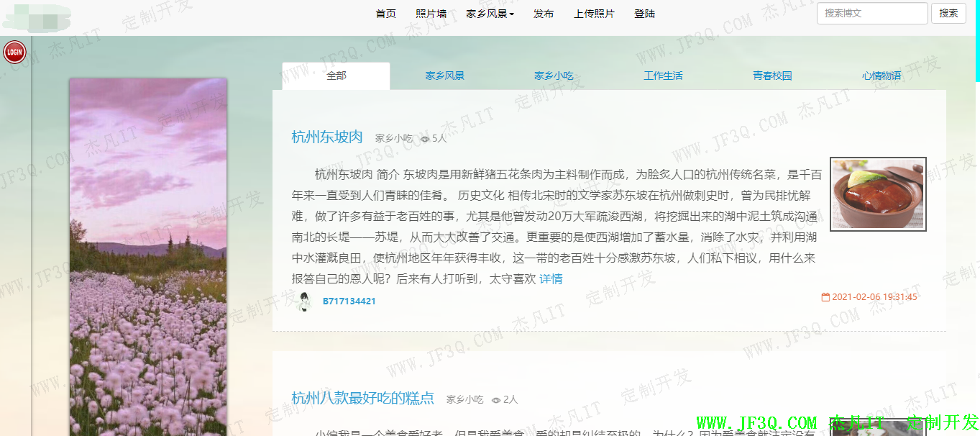Switch to the 家乡小吃 tab
This screenshot has height=436, width=980.
tap(554, 76)
